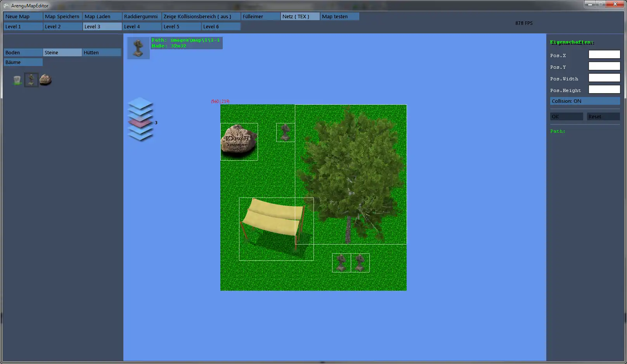This screenshot has width=627, height=364.
Task: Select the gravestone tile in the palette
Action: pyautogui.click(x=17, y=80)
